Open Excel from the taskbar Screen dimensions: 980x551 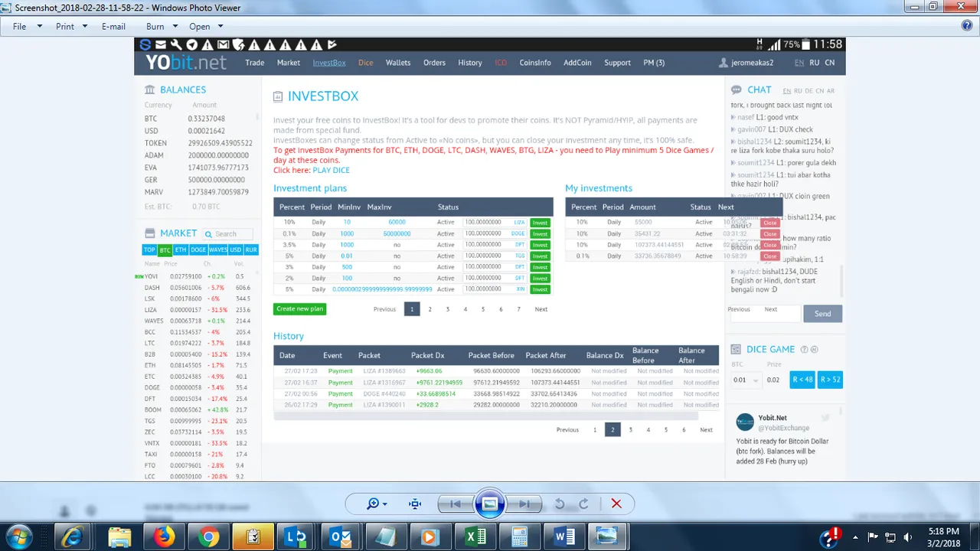point(475,537)
